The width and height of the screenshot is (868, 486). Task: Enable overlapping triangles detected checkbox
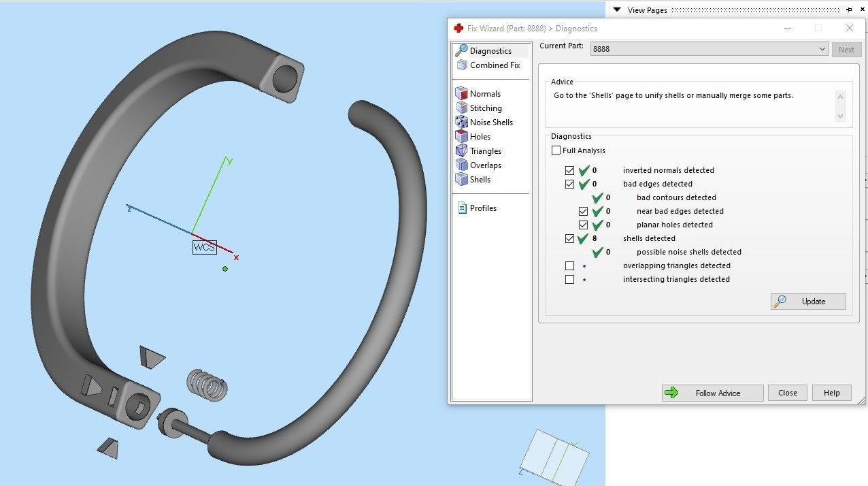[x=569, y=265]
